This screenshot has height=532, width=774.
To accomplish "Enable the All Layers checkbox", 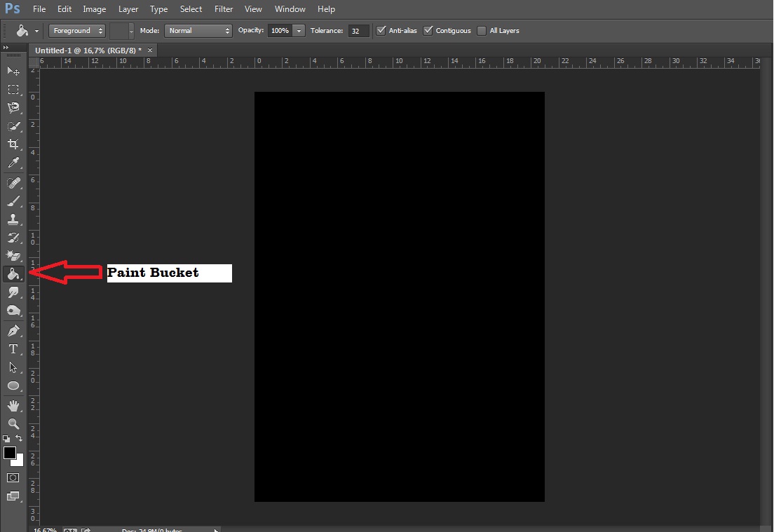I will (x=482, y=31).
